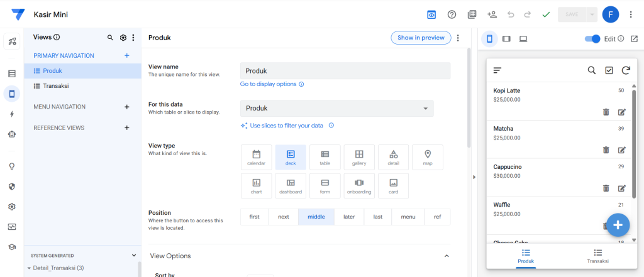This screenshot has height=277, width=644.
Task: Select the table view type
Action: click(325, 157)
